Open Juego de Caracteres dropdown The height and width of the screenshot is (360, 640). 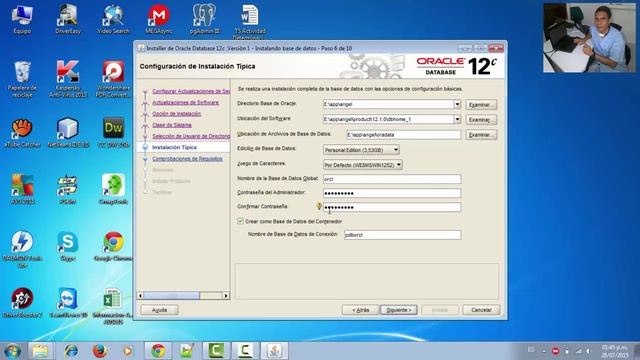[363, 165]
